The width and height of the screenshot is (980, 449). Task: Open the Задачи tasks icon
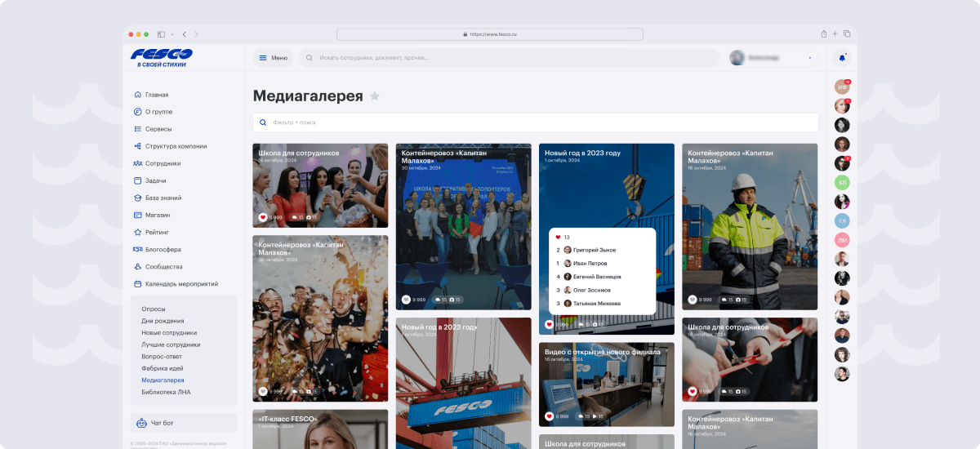pyautogui.click(x=137, y=180)
